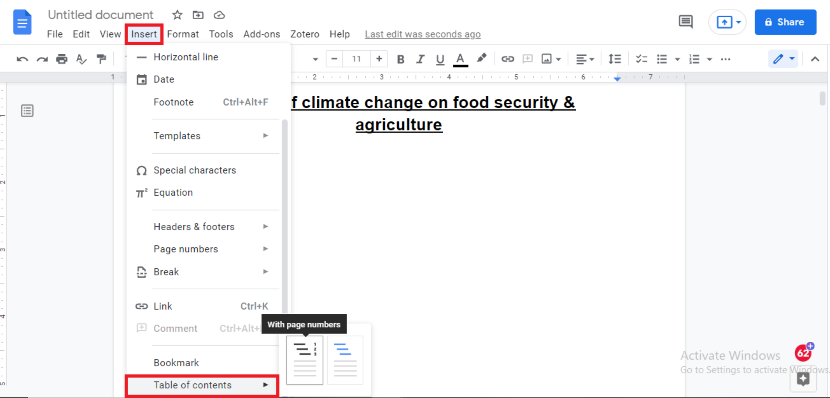Select table of contents with page numbers
The image size is (830, 398).
304,360
